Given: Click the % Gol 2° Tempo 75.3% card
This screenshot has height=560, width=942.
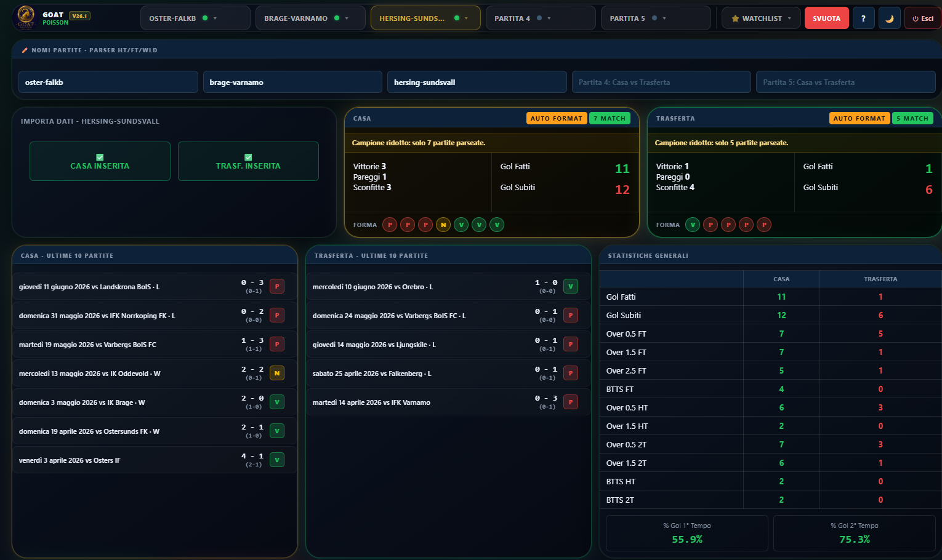Looking at the screenshot, I should pos(855,533).
